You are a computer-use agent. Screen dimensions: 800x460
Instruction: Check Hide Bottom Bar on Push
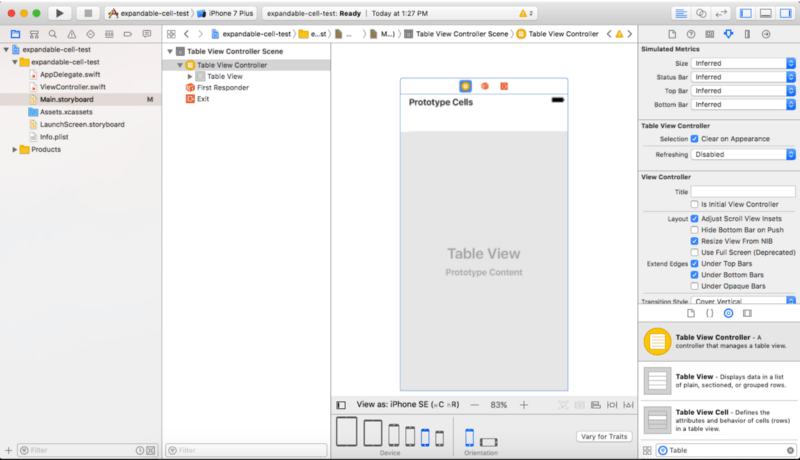[x=695, y=229]
